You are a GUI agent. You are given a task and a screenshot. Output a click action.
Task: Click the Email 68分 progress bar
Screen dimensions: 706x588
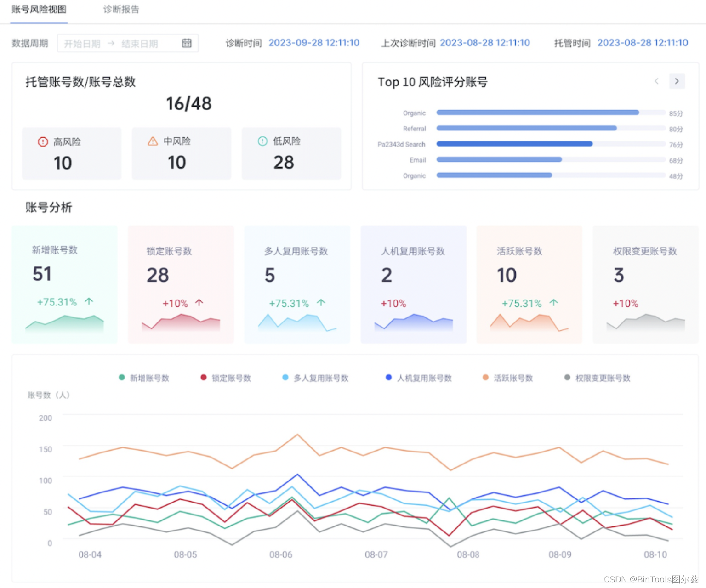click(551, 159)
